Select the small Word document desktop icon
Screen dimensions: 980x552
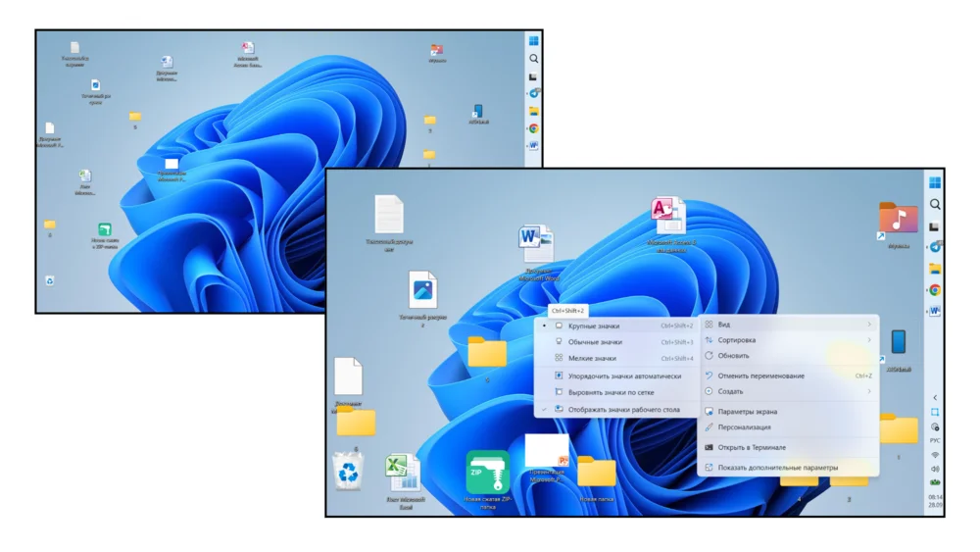point(167,61)
